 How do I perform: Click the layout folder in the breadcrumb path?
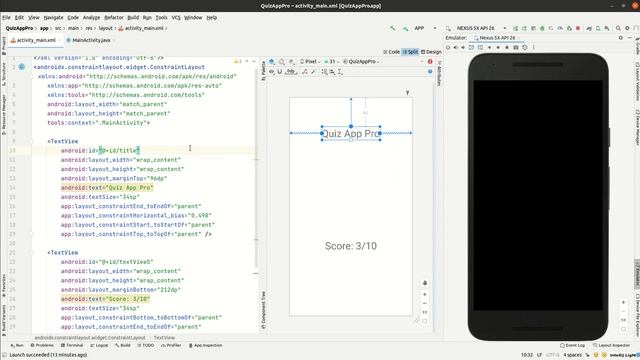point(105,28)
